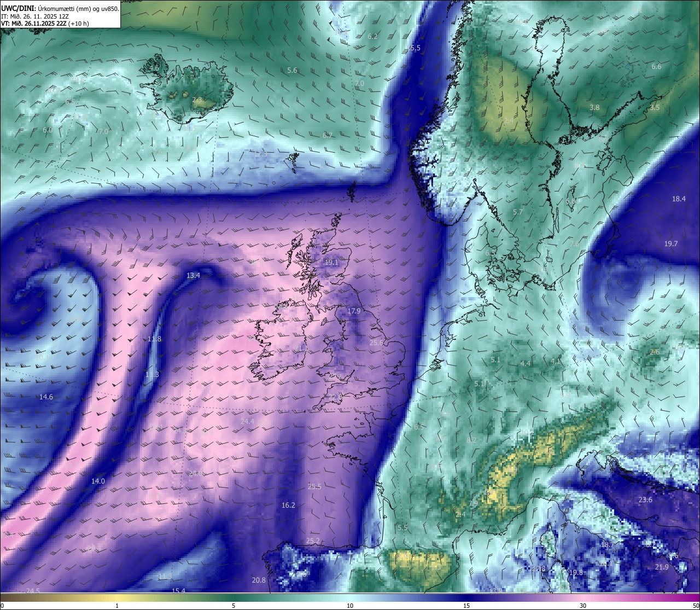Click the 15.4 value at bottom edge

pos(179,591)
